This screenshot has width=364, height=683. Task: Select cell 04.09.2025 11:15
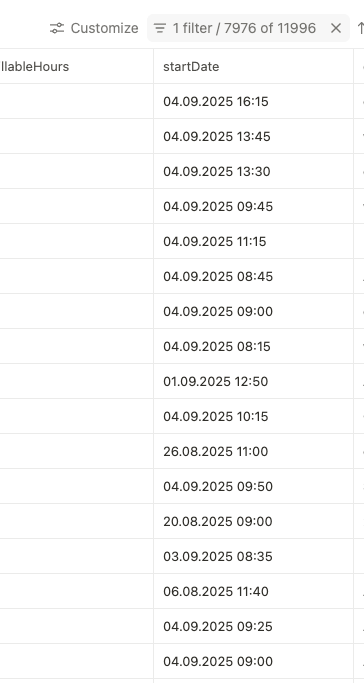253,241
